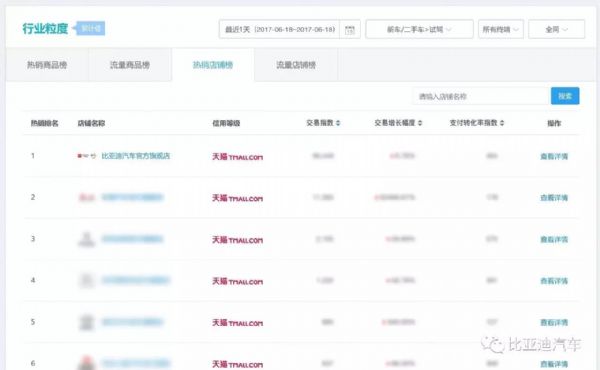Click the Tmall logo in rank 5 row
Image resolution: width=600 pixels, height=370 pixels.
tap(238, 323)
